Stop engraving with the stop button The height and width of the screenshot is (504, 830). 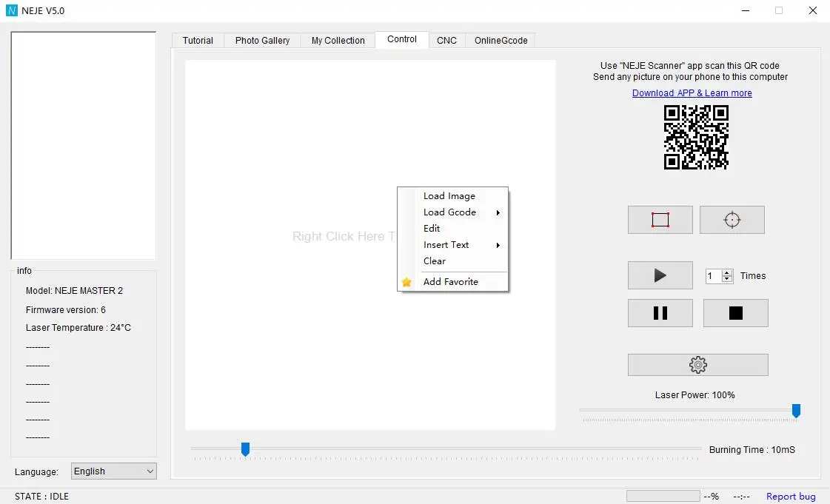[736, 313]
